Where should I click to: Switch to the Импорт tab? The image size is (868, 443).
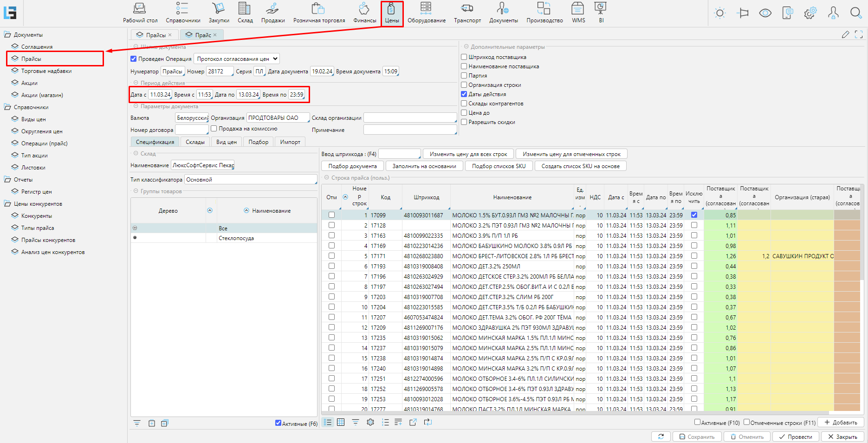click(290, 142)
